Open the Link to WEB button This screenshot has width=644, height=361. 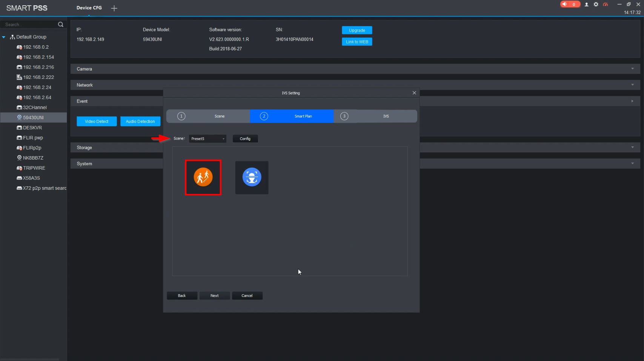(357, 42)
